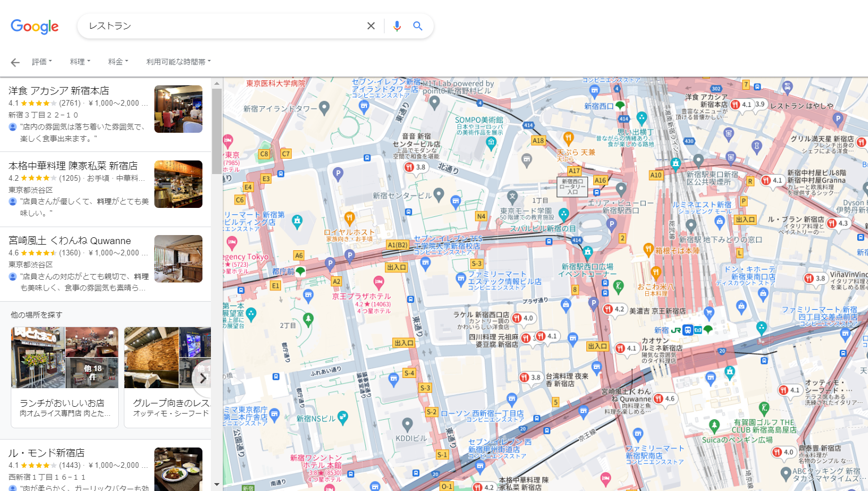Advance carousel with right chevron button
This screenshot has height=491, width=868.
(x=202, y=379)
